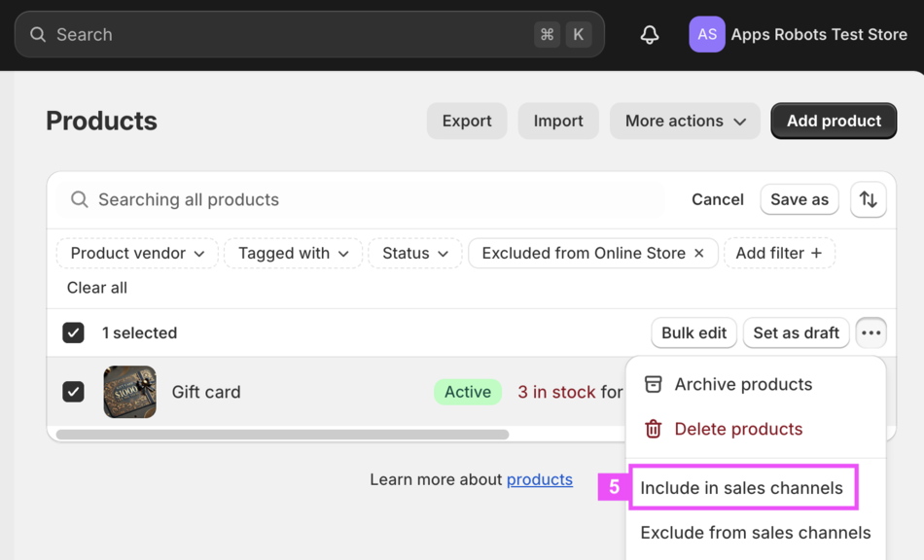Open the three-dots more actions button

(x=871, y=332)
